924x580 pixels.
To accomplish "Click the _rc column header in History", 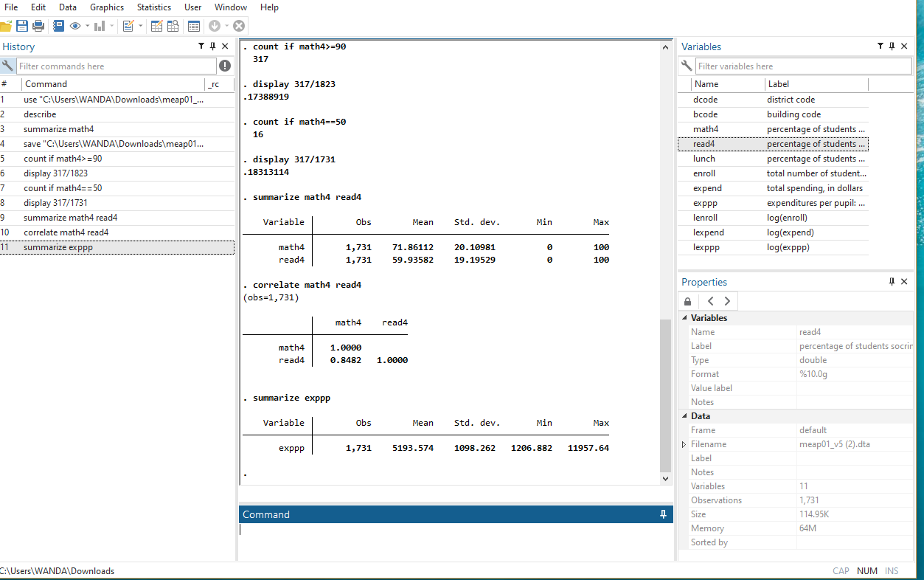I will coord(219,84).
